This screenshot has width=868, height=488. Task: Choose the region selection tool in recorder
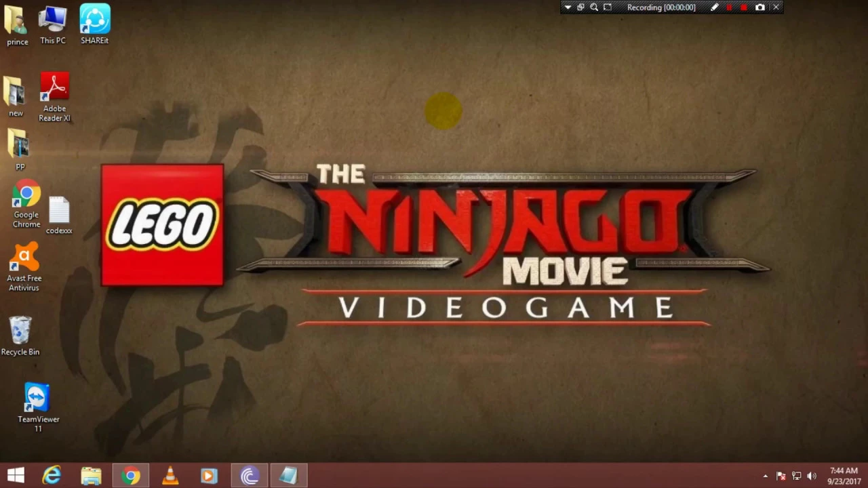[608, 7]
